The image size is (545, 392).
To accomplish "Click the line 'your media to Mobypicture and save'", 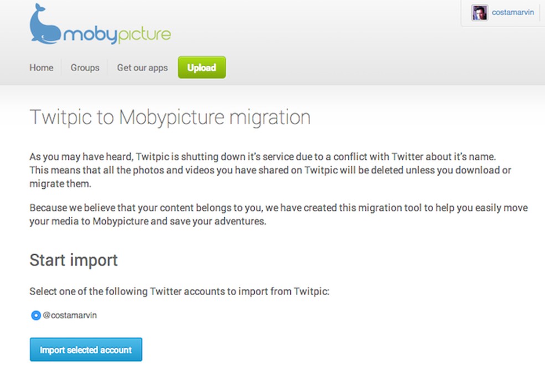I will (148, 221).
